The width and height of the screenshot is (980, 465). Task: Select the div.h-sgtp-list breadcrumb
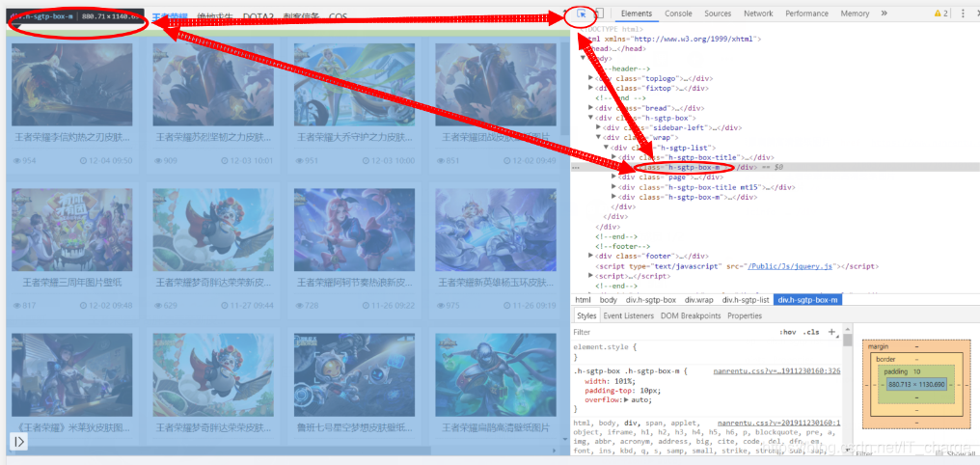(x=747, y=300)
